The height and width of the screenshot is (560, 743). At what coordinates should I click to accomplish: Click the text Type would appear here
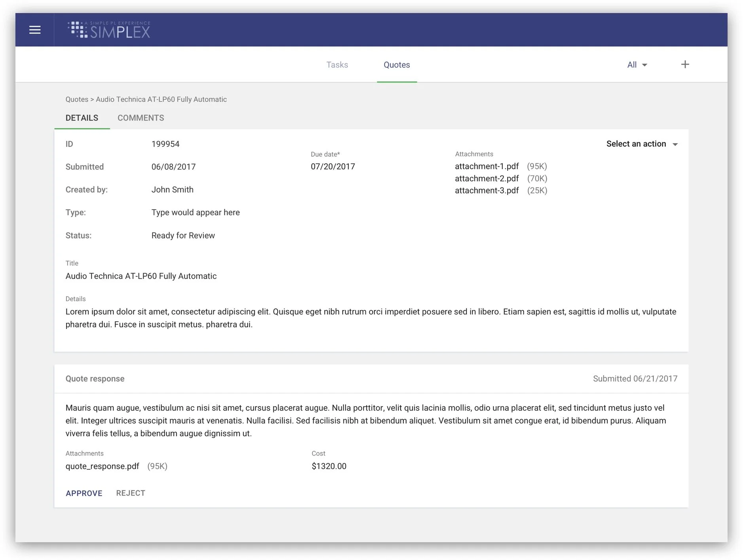tap(195, 213)
